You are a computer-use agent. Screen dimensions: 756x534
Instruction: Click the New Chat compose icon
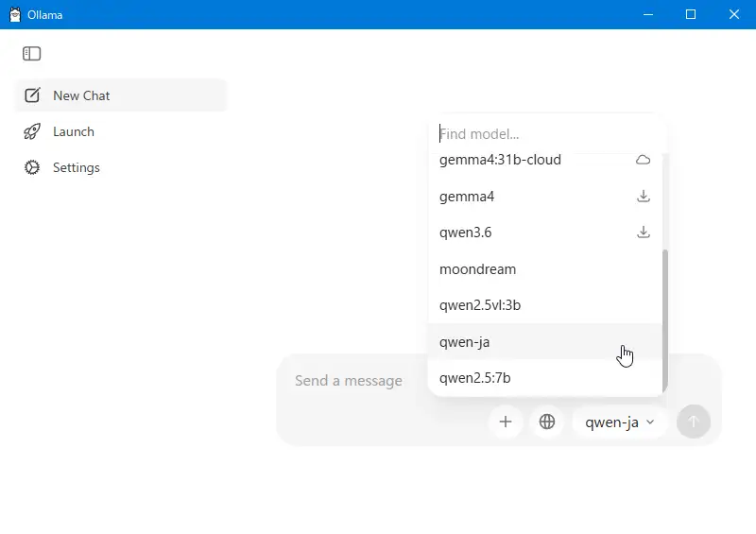click(x=32, y=95)
